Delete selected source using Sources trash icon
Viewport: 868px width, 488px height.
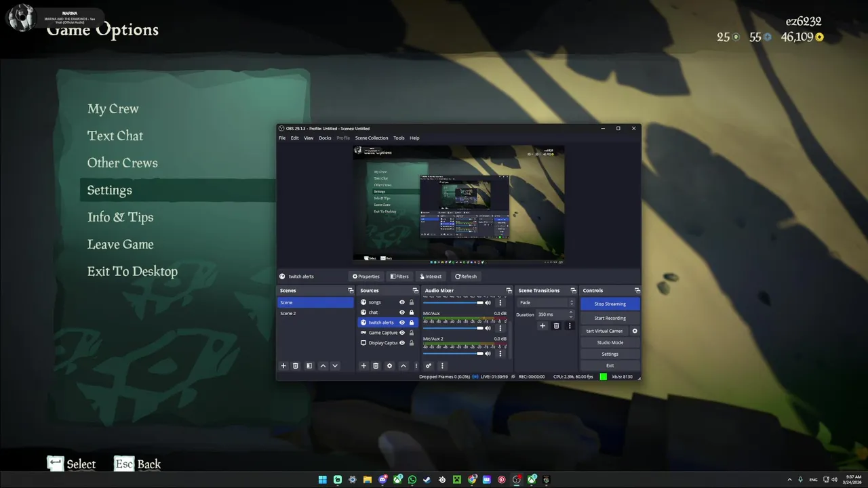coord(376,366)
